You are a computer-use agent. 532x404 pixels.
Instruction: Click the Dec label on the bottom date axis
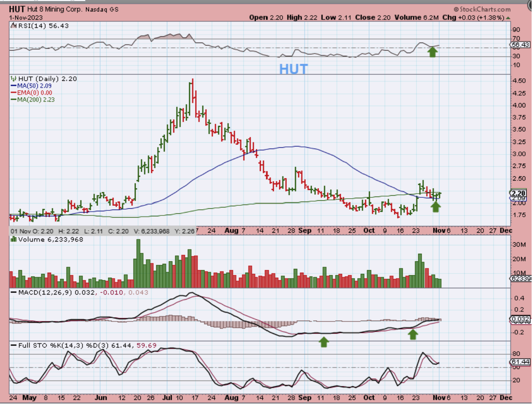tap(506, 398)
